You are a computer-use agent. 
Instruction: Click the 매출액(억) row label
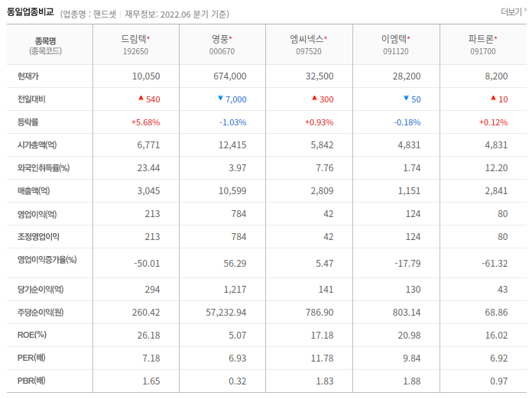(x=34, y=191)
